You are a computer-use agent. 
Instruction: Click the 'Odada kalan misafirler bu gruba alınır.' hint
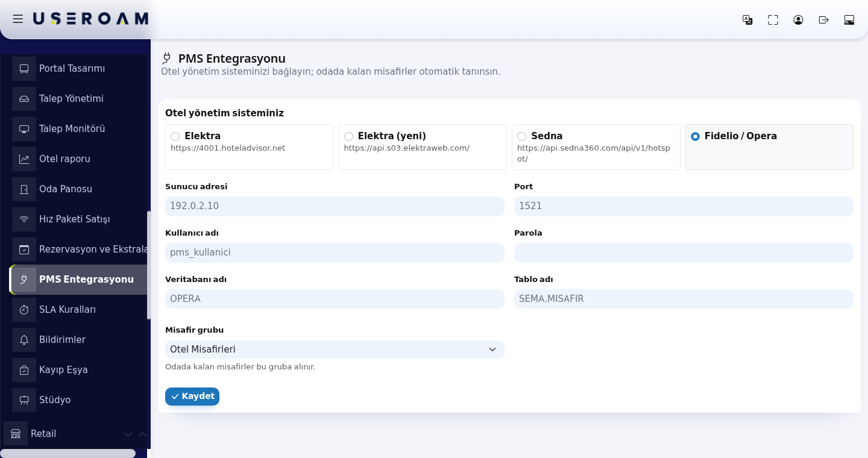[x=240, y=367]
